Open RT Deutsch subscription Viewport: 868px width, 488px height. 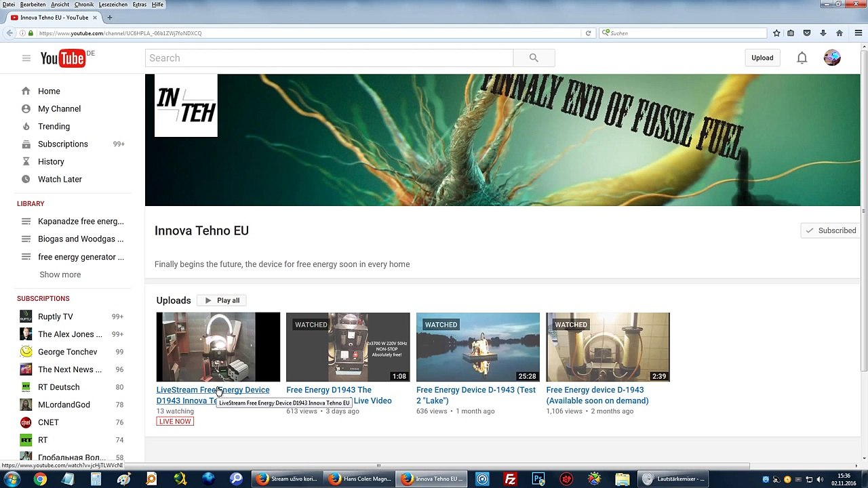click(x=59, y=387)
